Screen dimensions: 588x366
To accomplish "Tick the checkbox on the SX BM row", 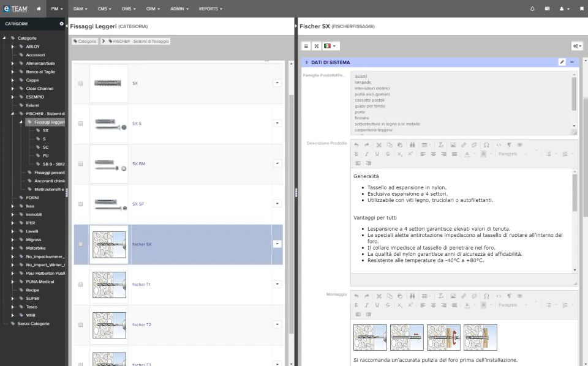I will [x=80, y=163].
